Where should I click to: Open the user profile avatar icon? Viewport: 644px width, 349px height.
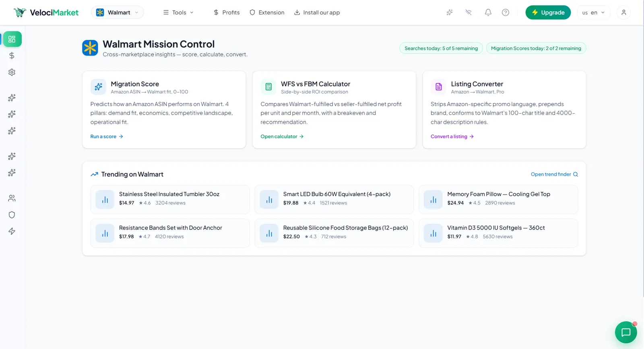623,12
